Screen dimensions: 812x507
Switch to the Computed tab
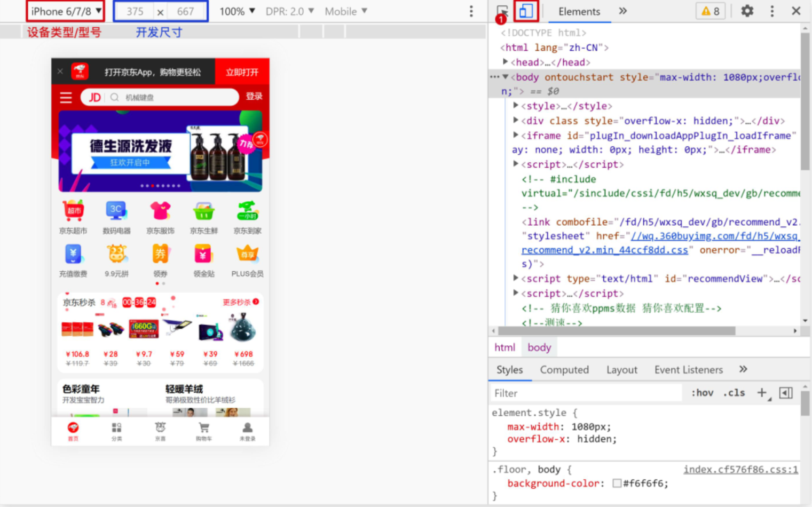[564, 369]
